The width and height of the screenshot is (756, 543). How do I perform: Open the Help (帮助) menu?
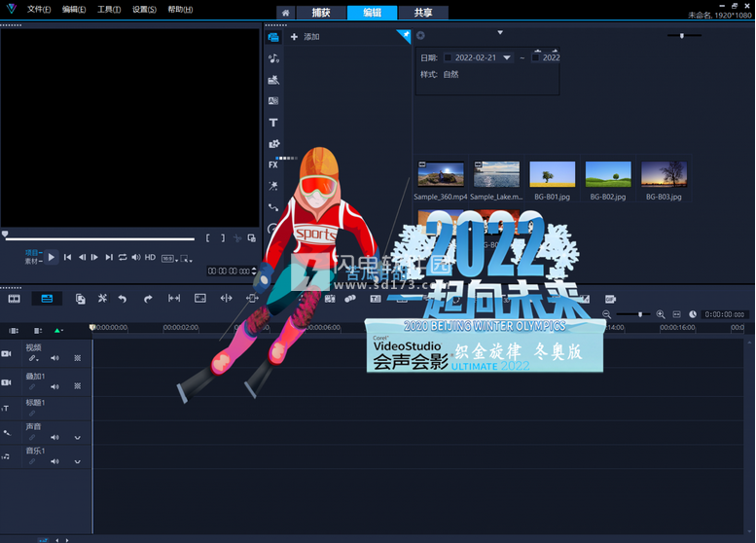pyautogui.click(x=180, y=9)
